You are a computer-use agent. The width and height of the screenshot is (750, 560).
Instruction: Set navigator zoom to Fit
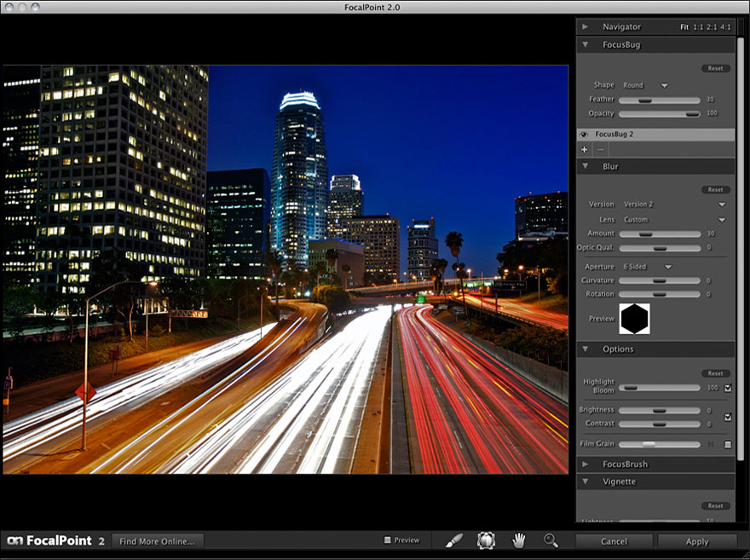[684, 27]
